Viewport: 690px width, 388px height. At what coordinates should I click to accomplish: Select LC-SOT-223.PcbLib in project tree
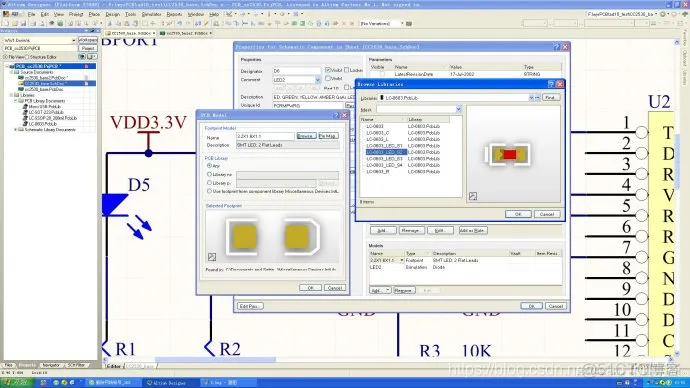[x=46, y=113]
